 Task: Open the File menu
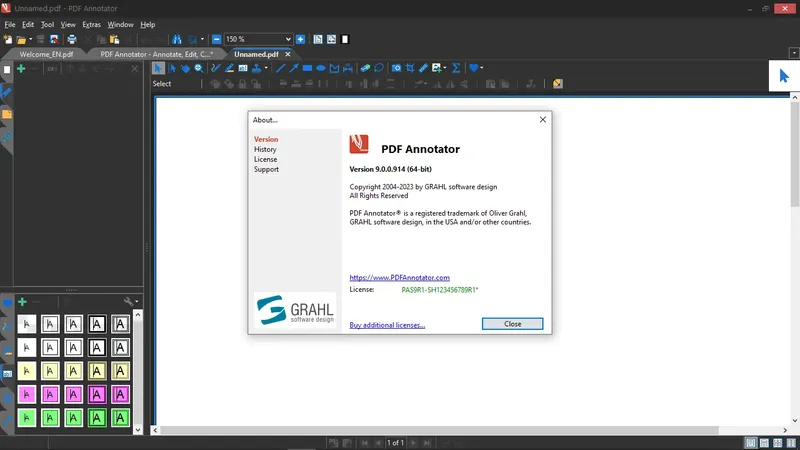pos(10,24)
